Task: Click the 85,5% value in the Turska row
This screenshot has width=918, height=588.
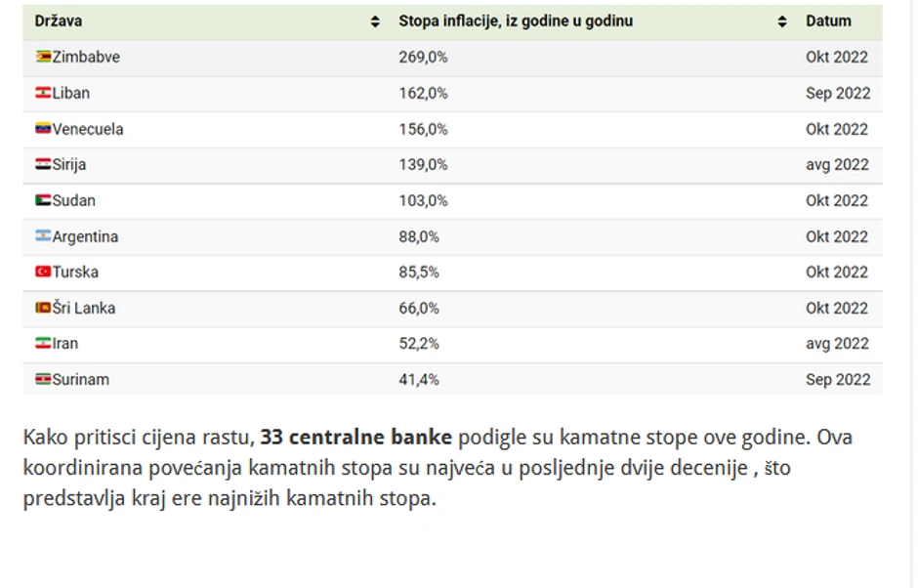Action: pos(419,272)
